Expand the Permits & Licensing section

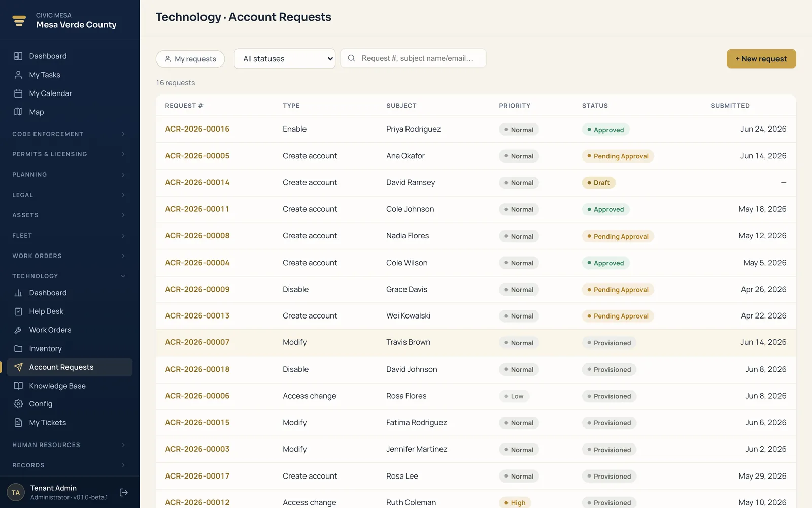tap(70, 154)
